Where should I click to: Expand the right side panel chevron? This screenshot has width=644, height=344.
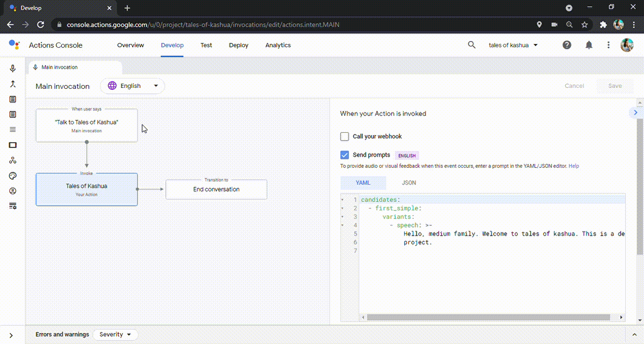coord(635,112)
